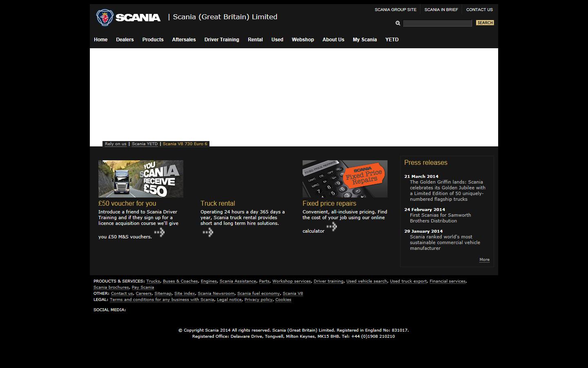Viewport: 588px width, 368px height.
Task: Open the Sitemap footer link
Action: 163,293
